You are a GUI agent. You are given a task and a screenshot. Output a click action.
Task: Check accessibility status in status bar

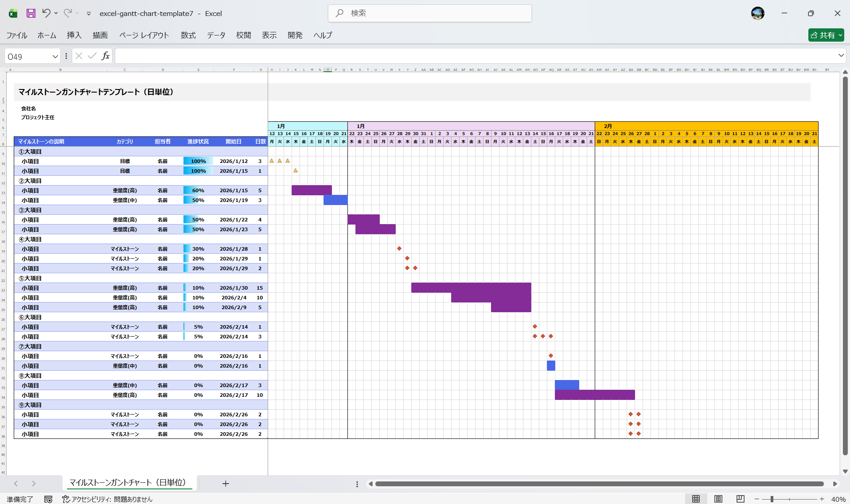pos(107,499)
